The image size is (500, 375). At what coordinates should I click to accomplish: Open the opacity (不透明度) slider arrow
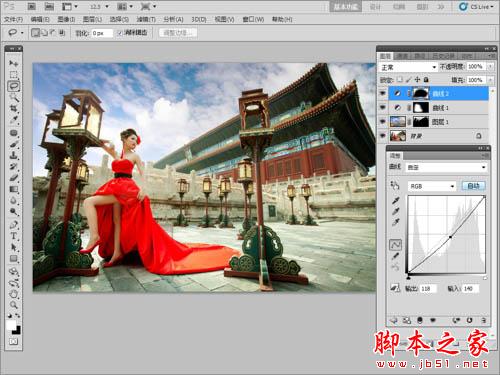[491, 67]
